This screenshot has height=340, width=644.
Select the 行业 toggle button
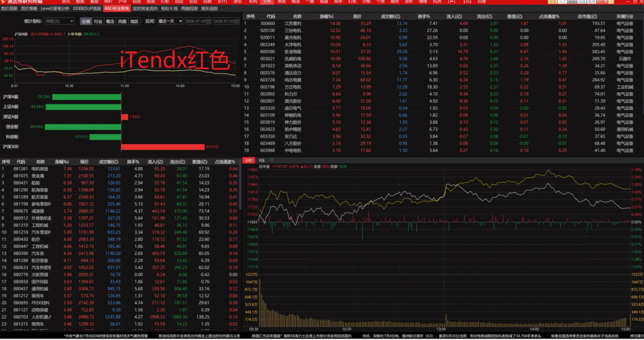[98, 21]
